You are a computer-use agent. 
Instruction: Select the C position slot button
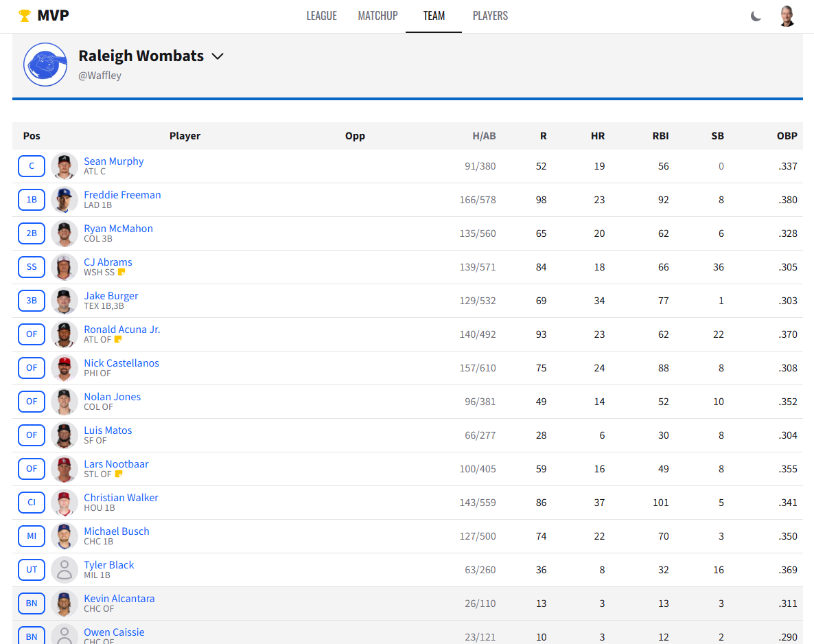(x=32, y=166)
